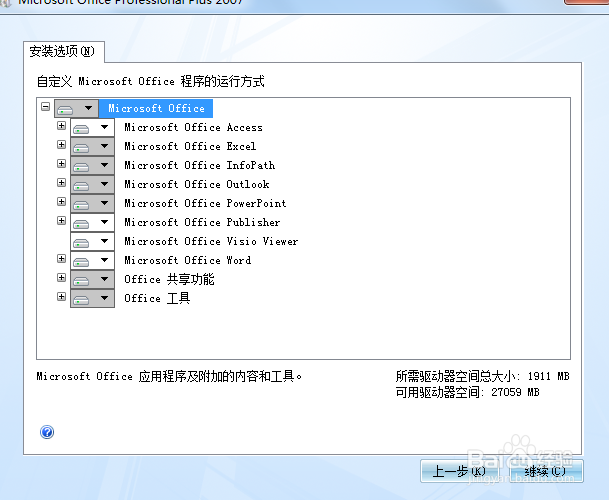Select the Microsoft Office Outlook label
609x500 pixels.
[x=197, y=185]
